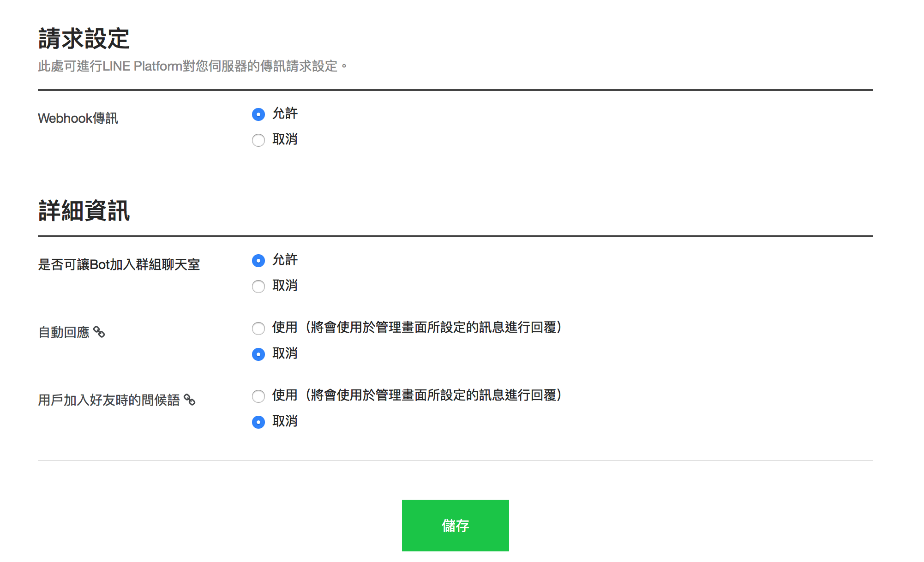Image resolution: width=924 pixels, height=562 pixels.
Task: Click the 詳細資訊 section heading
Action: point(84,211)
